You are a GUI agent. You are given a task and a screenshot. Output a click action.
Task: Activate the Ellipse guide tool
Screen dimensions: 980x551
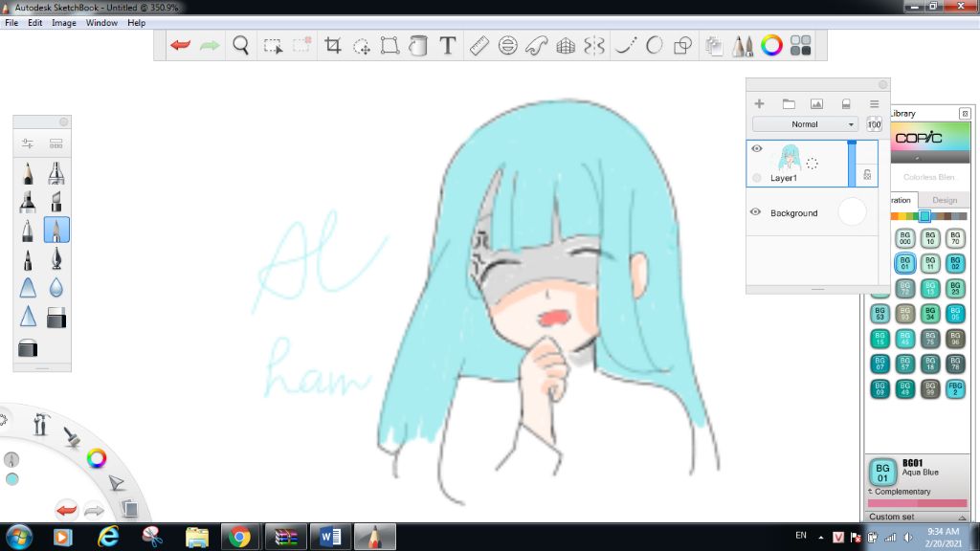(x=507, y=45)
